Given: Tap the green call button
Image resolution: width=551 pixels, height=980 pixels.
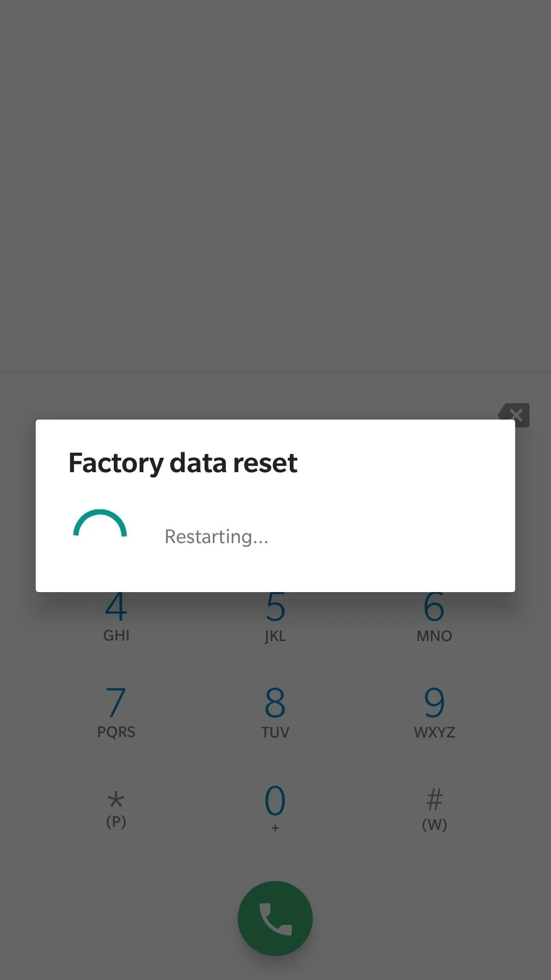Looking at the screenshot, I should point(275,918).
